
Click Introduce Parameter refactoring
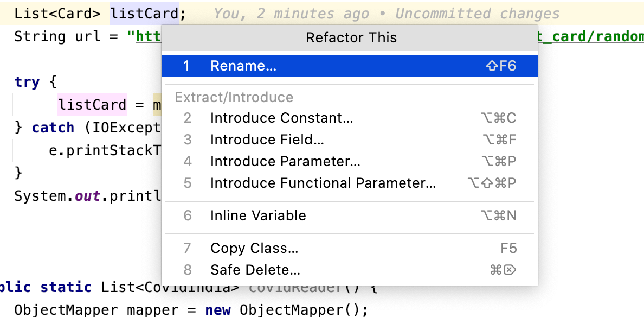(x=285, y=162)
